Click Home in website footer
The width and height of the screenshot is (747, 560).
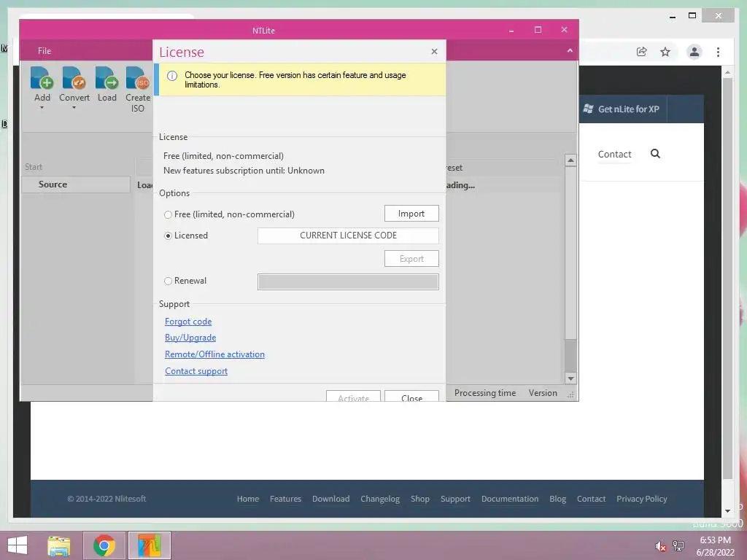248,499
